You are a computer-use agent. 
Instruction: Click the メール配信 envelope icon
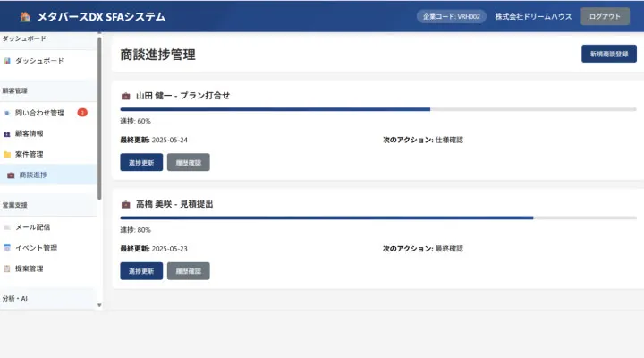[x=7, y=227]
